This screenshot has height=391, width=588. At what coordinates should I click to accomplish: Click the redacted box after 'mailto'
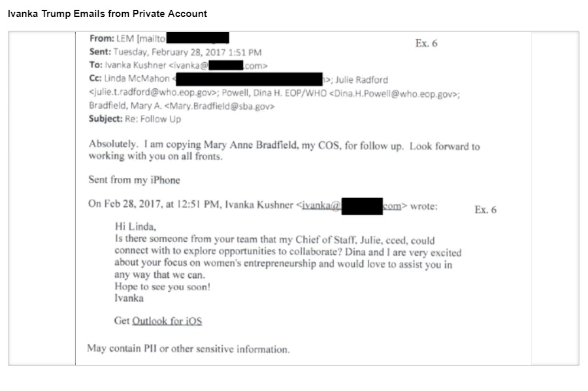[x=197, y=38]
